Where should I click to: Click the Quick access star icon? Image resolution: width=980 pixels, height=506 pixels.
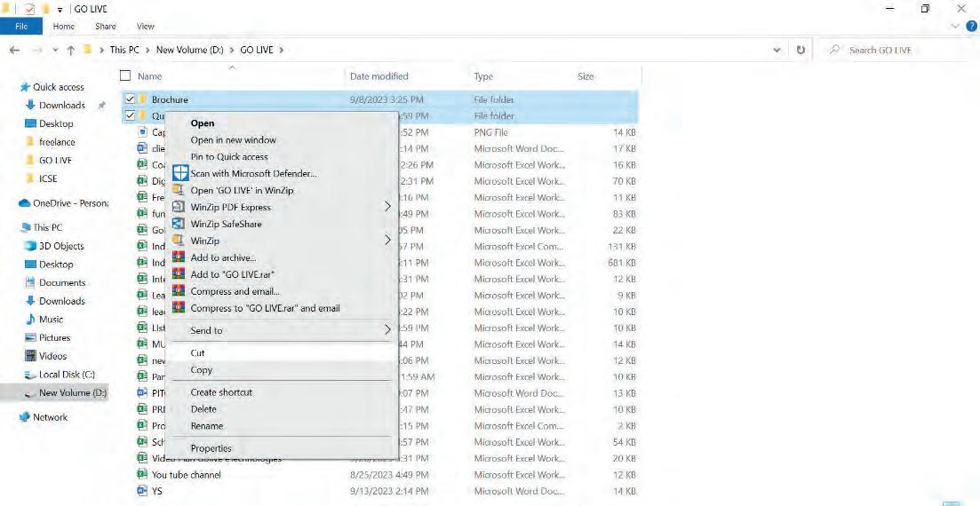(x=24, y=87)
